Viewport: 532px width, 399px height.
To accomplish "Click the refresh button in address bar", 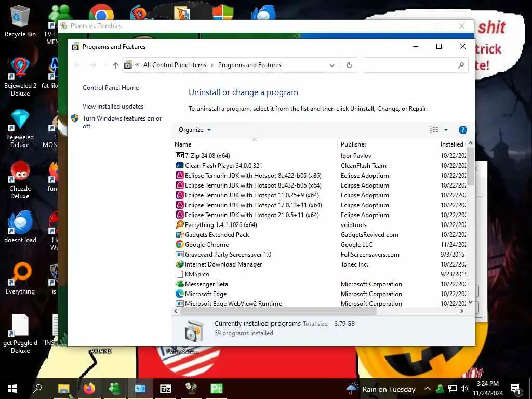I will coord(349,65).
